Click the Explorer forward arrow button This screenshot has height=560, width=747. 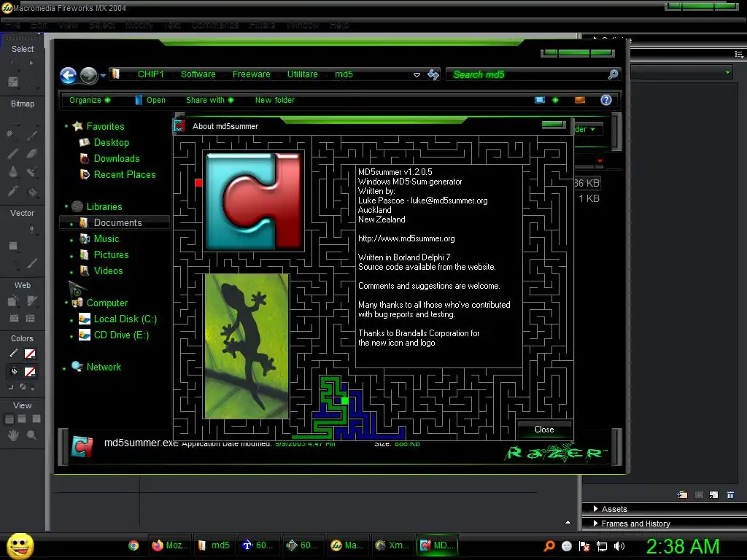(88, 75)
